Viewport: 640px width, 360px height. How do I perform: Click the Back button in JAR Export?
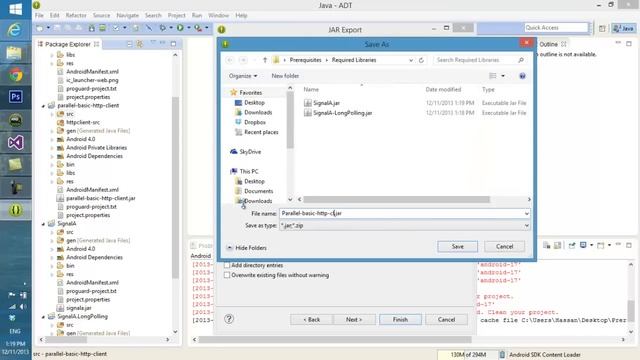tap(311, 319)
